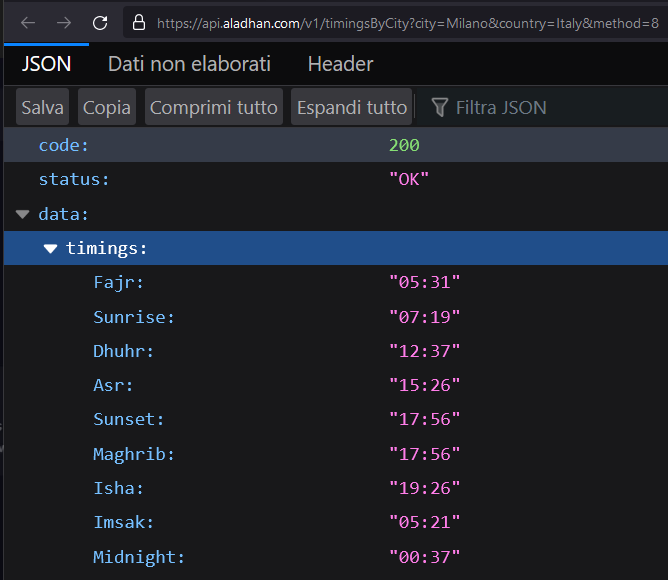
Task: Select the Maghrib value "17:56"
Action: coord(425,454)
